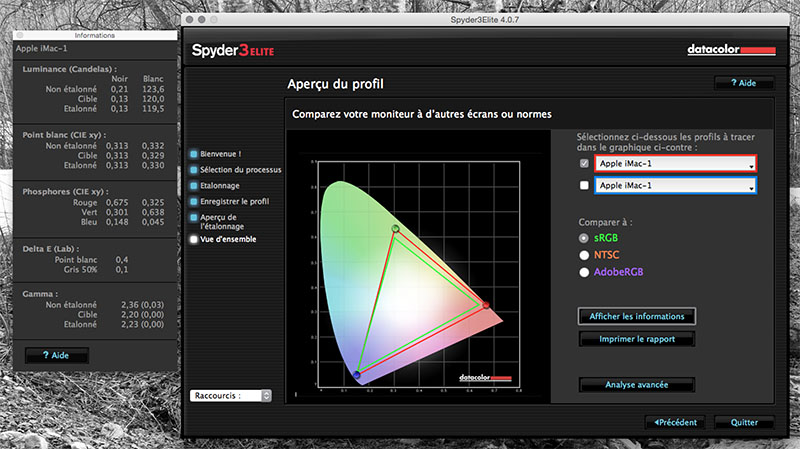Check the second Apple iMac-1 profile checkbox
This screenshot has height=449, width=800.
(584, 185)
